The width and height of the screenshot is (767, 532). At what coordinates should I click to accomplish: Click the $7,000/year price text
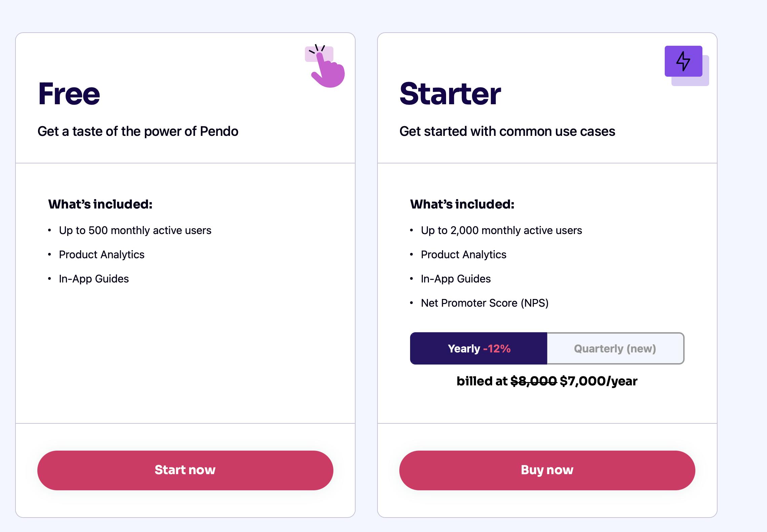click(599, 381)
